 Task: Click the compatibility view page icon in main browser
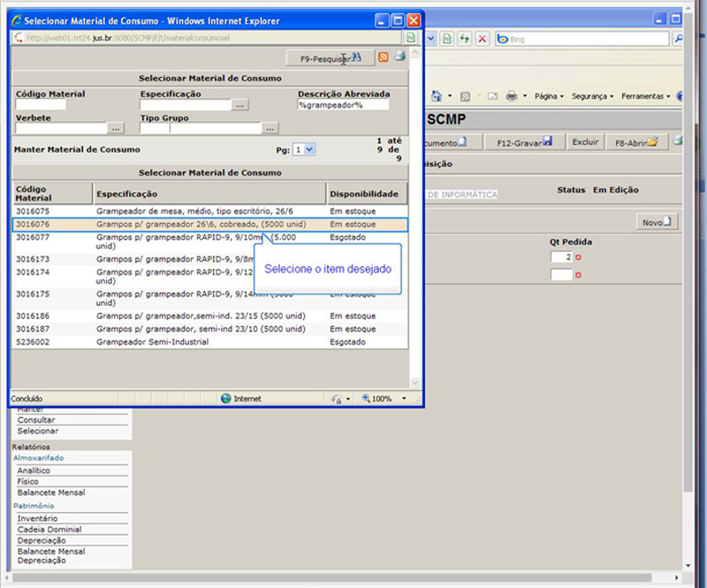pyautogui.click(x=447, y=39)
